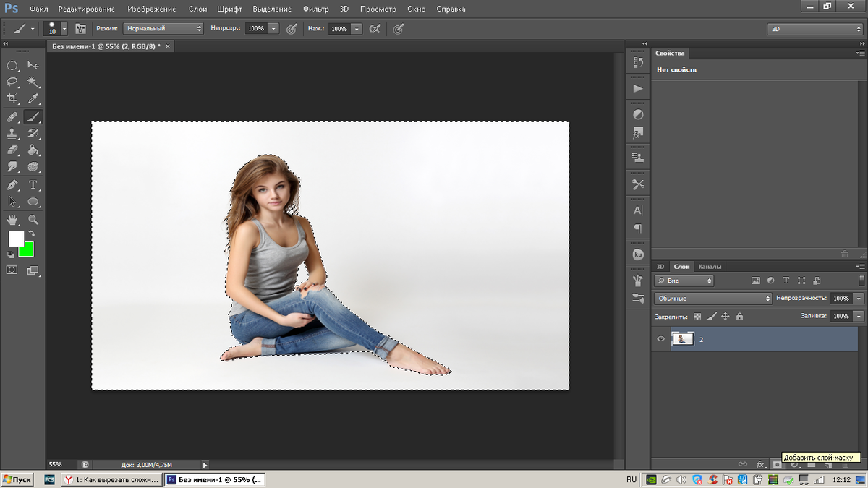Screen dimensions: 868x488
Task: Swap foreground and background colors
Action: pyautogui.click(x=31, y=234)
